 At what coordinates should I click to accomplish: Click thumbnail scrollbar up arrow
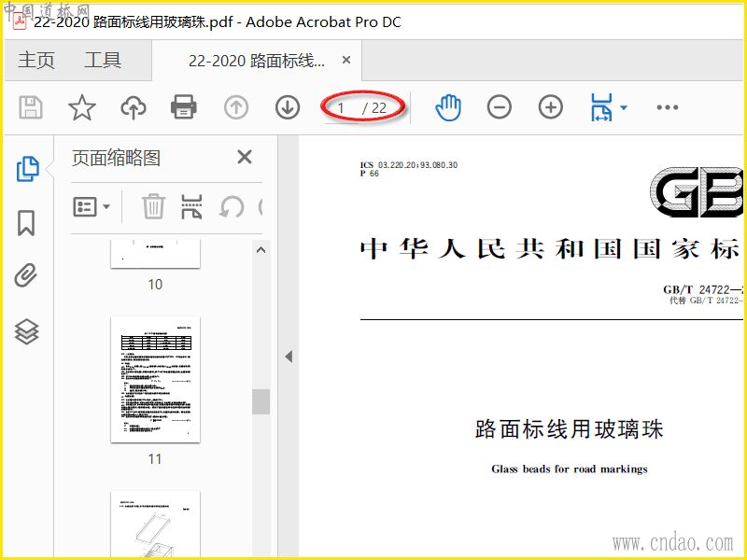pyautogui.click(x=261, y=250)
